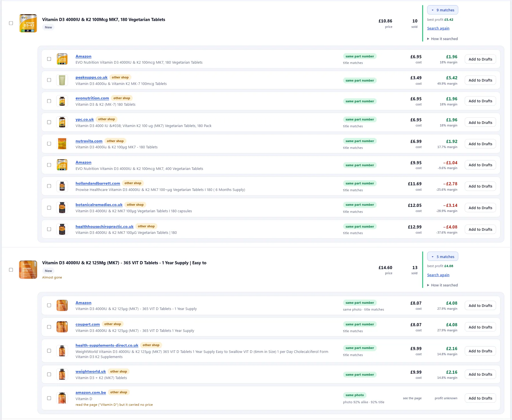The image size is (512, 420).
Task: Add the peaksupps.co.uk match to Drafts
Action: (x=480, y=80)
